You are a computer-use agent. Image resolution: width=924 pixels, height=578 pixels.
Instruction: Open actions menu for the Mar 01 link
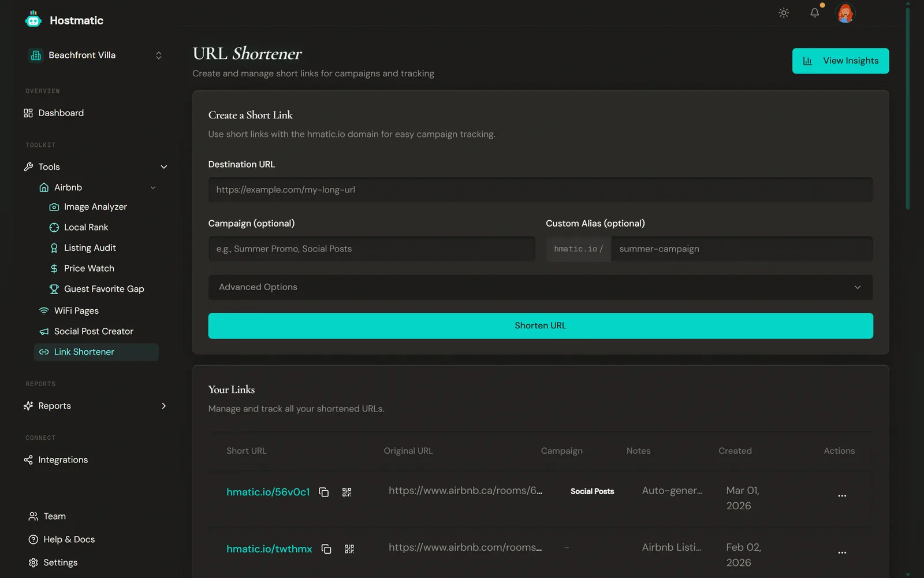tap(842, 496)
